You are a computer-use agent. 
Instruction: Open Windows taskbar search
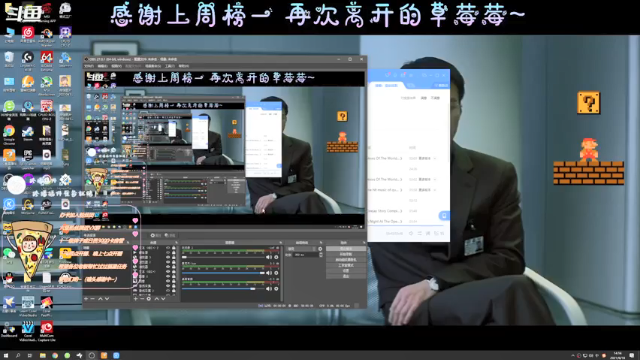coord(18,356)
